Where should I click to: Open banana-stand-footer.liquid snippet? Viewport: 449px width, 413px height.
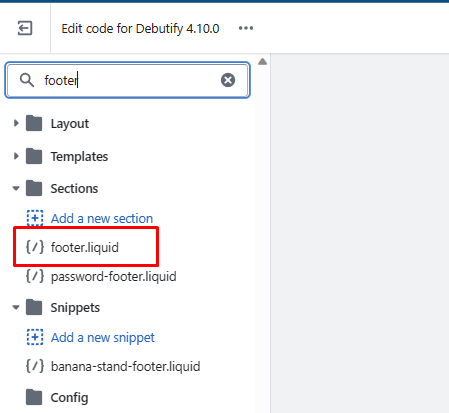[126, 367]
